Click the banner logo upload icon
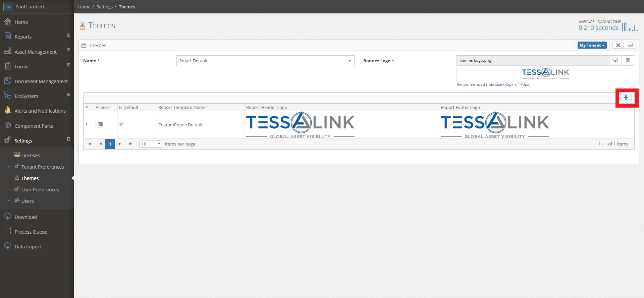 pos(615,60)
